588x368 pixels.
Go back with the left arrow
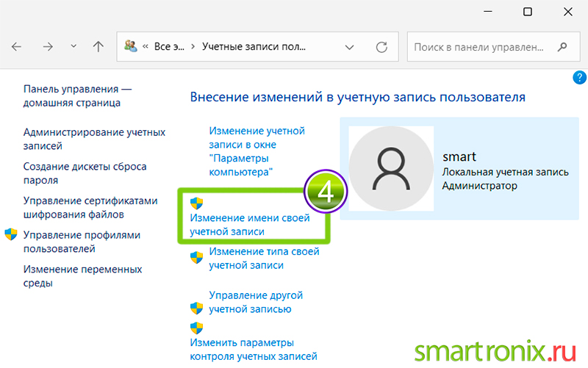click(x=16, y=47)
